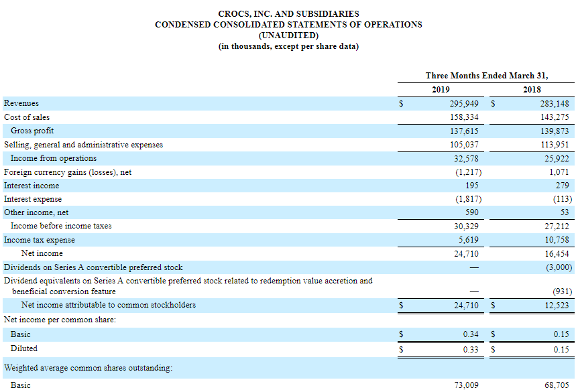578x392 pixels.
Task: Select the '(UNAUDITED)' heading line
Action: [x=288, y=36]
